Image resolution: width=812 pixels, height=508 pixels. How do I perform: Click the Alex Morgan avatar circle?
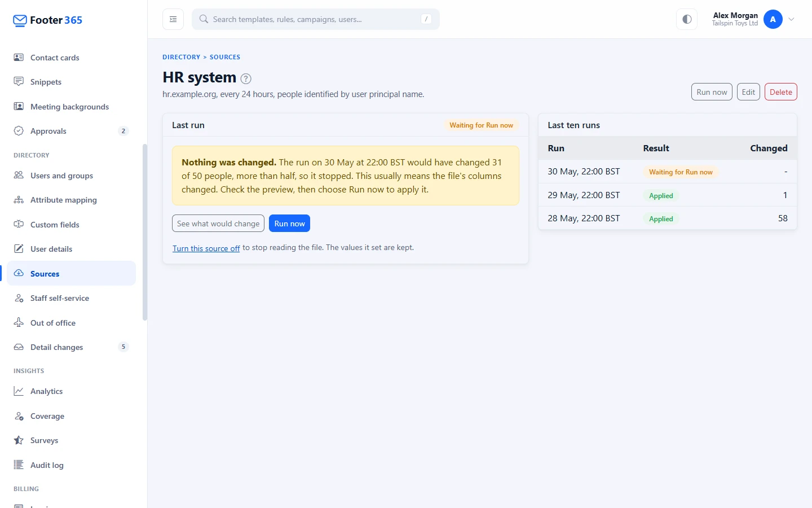(x=773, y=19)
